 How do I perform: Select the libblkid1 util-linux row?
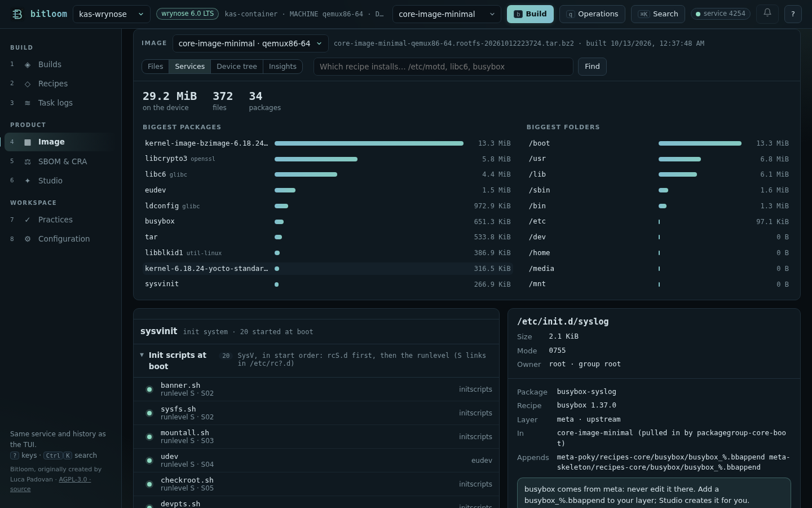click(x=328, y=253)
